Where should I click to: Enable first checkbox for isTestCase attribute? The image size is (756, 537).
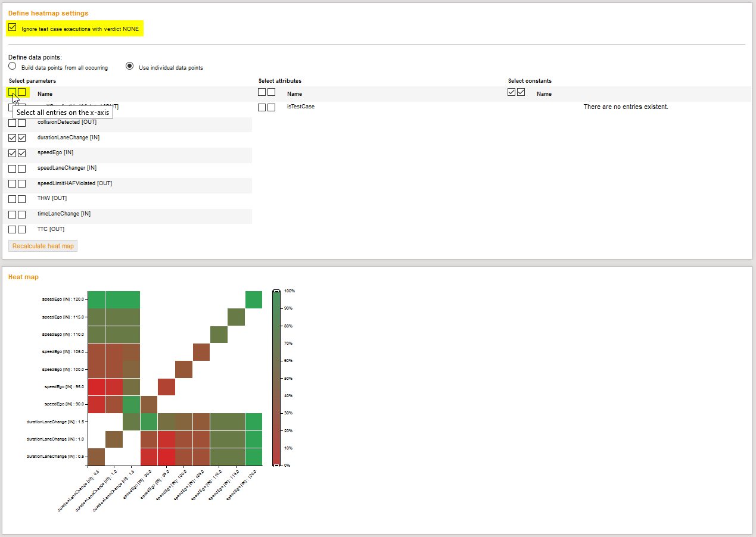(262, 107)
